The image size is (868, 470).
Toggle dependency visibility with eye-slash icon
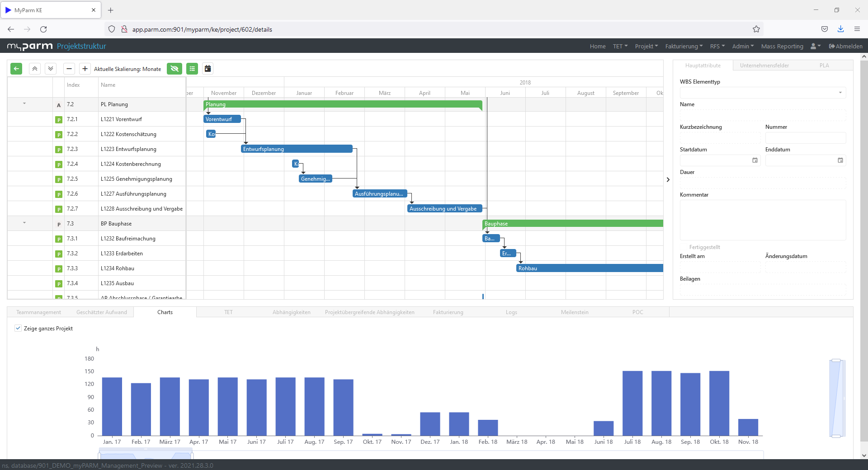[175, 69]
